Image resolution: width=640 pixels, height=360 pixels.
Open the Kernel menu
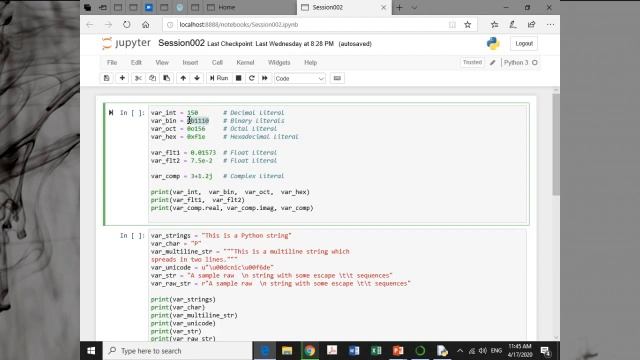245,62
